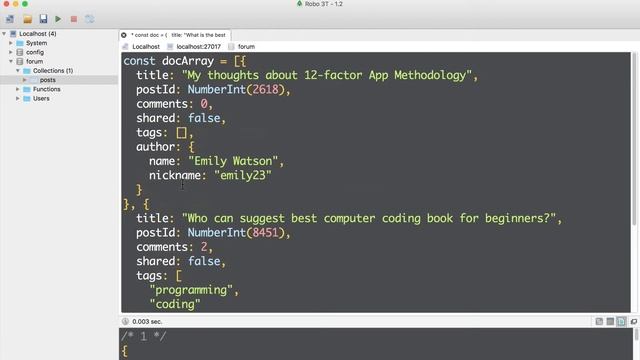Click the Localhost connection icon above the editor
The width and height of the screenshot is (640, 360).
125,47
